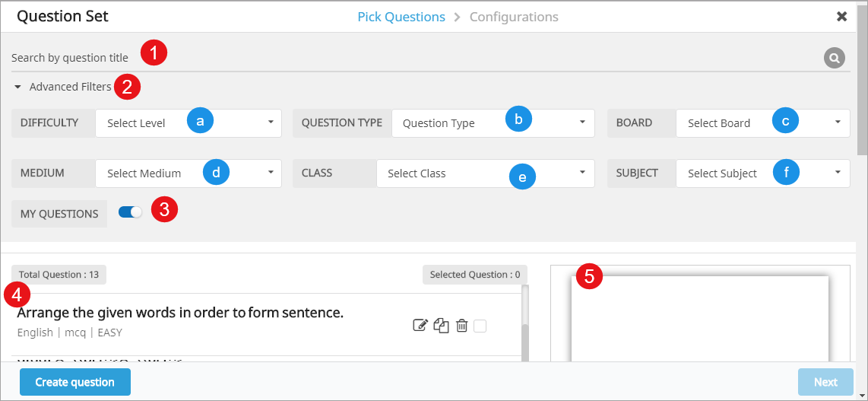The width and height of the screenshot is (868, 401).
Task: Click the Create question button
Action: (75, 382)
